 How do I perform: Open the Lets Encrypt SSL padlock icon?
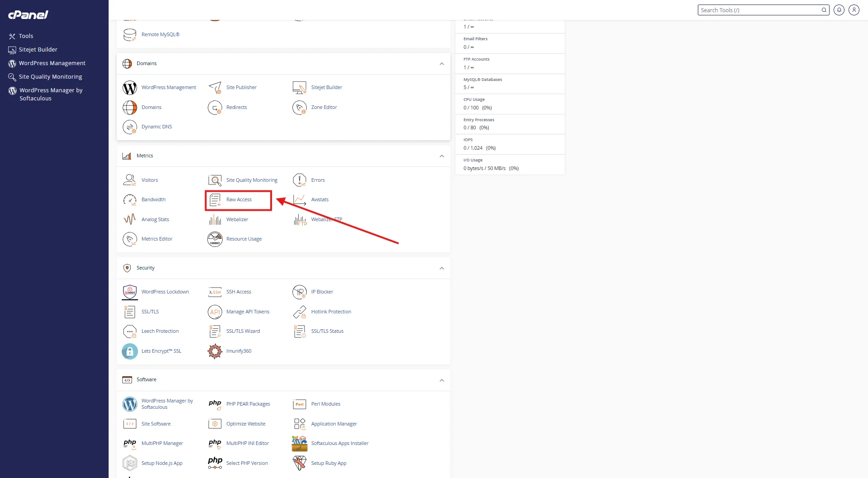click(x=130, y=351)
